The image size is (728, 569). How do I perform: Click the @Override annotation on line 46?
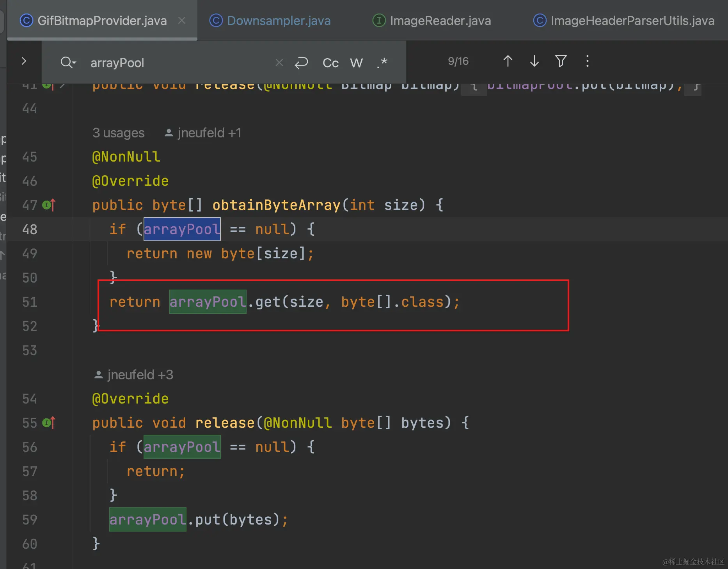pos(130,181)
